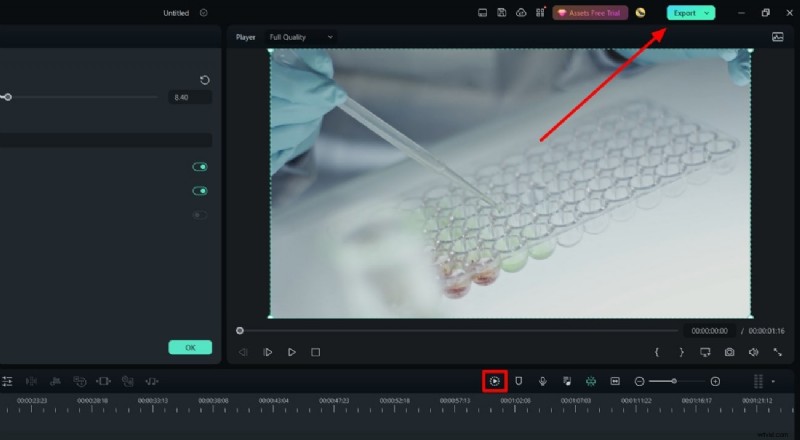Click timeline ruler at 00:01:02:08
The width and height of the screenshot is (800, 440).
pyautogui.click(x=515, y=401)
